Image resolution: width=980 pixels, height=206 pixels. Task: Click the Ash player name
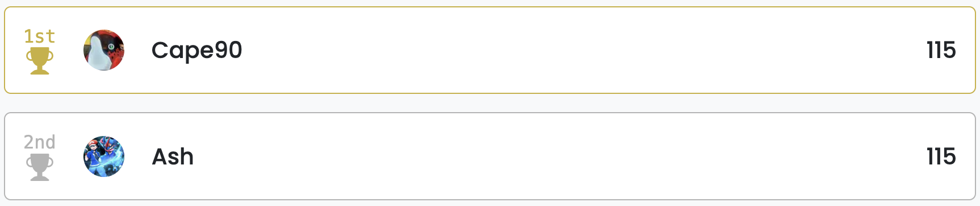click(x=173, y=156)
